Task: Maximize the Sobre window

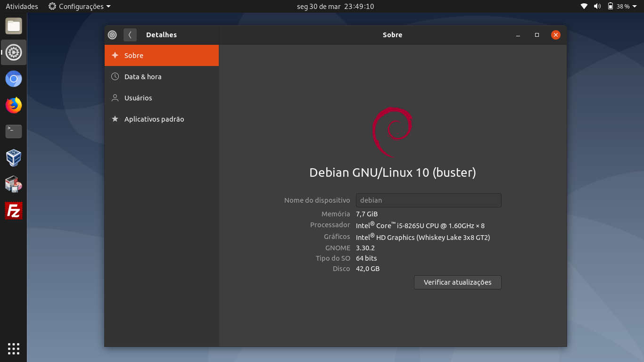Action: [x=537, y=35]
